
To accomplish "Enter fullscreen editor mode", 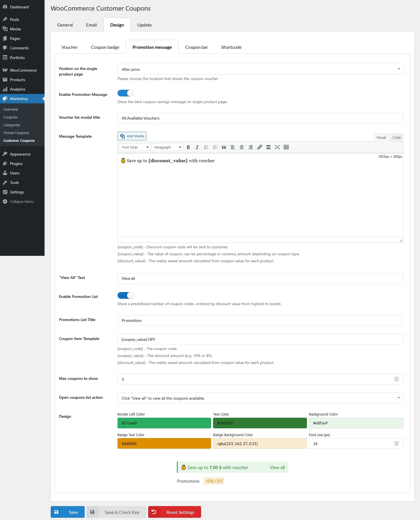I will point(277,147).
